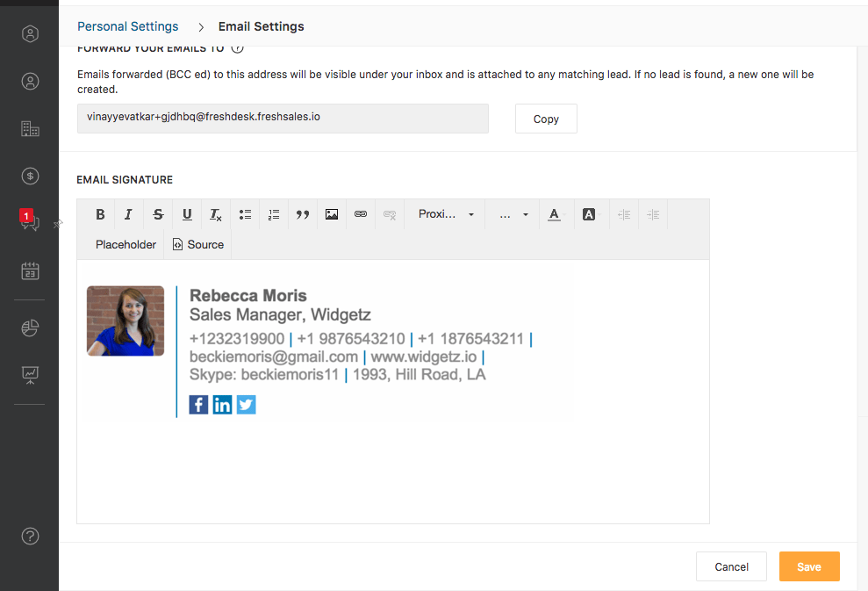Insert a numbered list
This screenshot has height=591, width=868.
(x=274, y=214)
